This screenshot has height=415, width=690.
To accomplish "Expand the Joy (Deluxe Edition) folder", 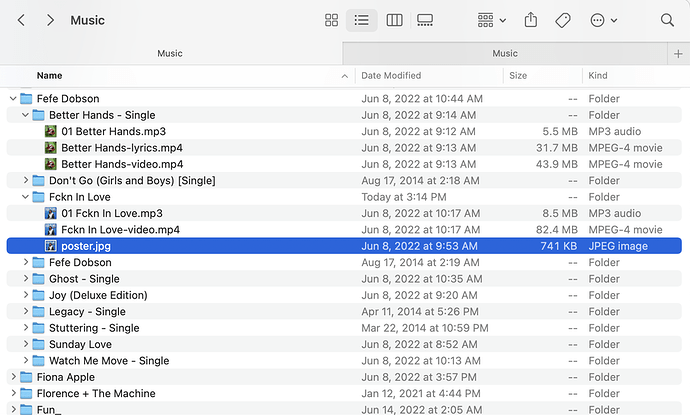I will point(26,295).
